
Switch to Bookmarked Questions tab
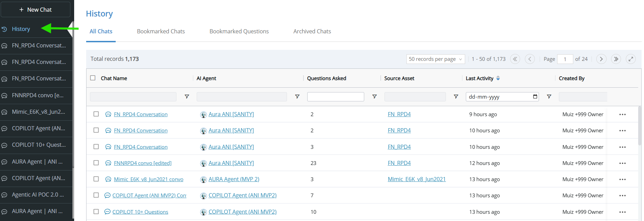tap(239, 31)
